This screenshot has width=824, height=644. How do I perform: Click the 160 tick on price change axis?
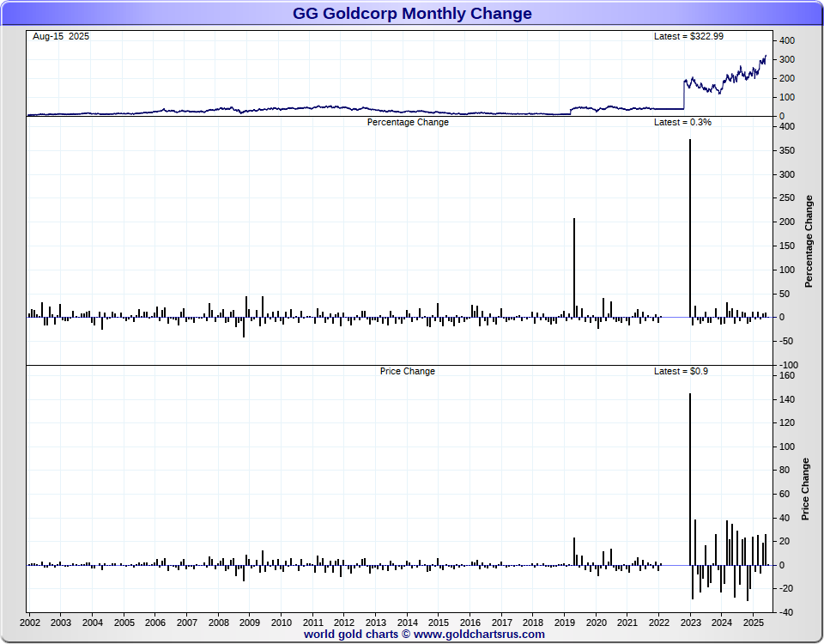click(787, 376)
